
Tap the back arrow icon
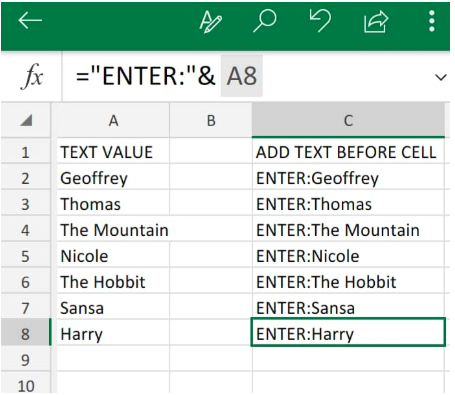(x=30, y=21)
